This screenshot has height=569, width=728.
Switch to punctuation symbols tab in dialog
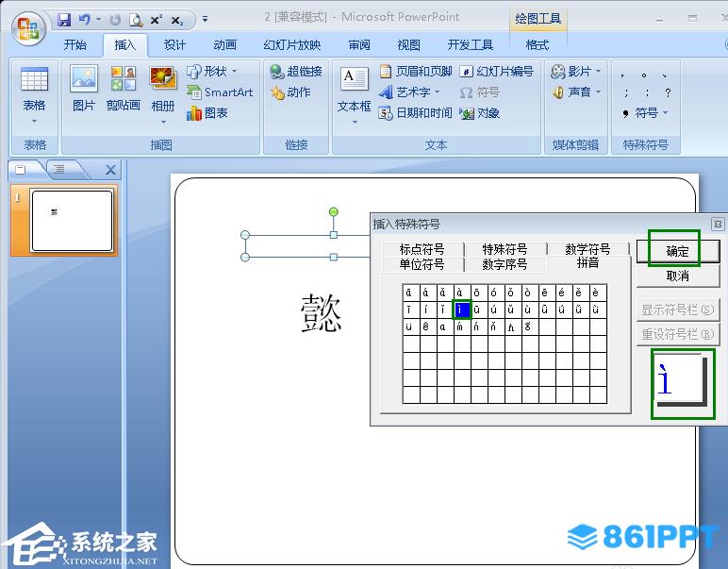pos(422,249)
